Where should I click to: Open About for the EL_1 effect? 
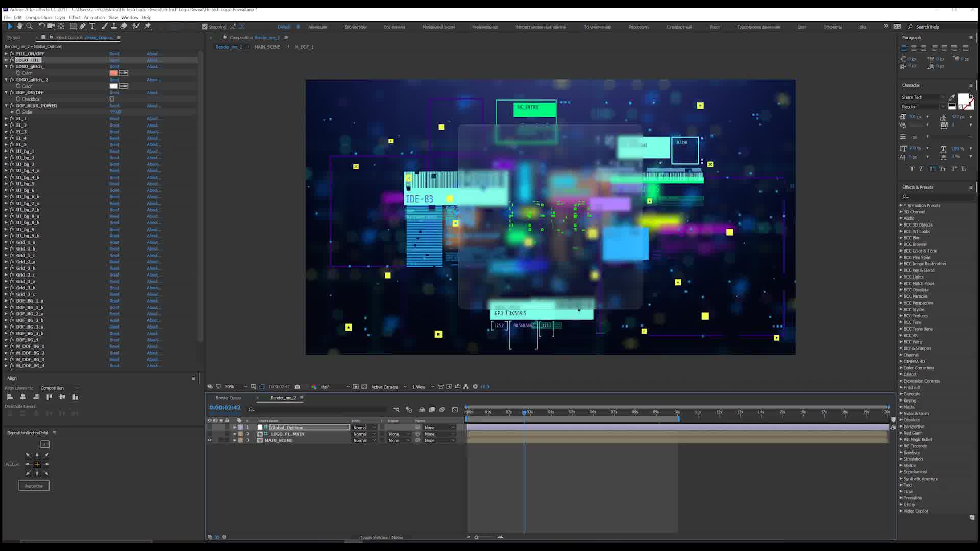point(153,118)
